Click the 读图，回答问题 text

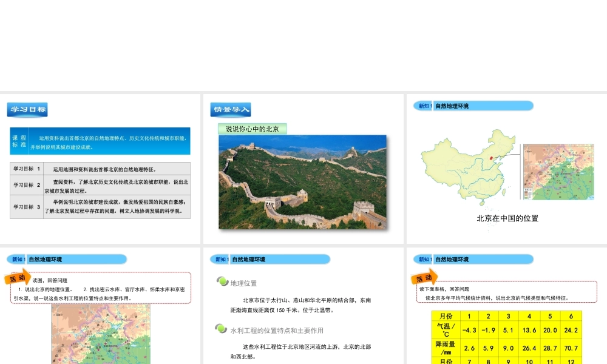point(50,280)
